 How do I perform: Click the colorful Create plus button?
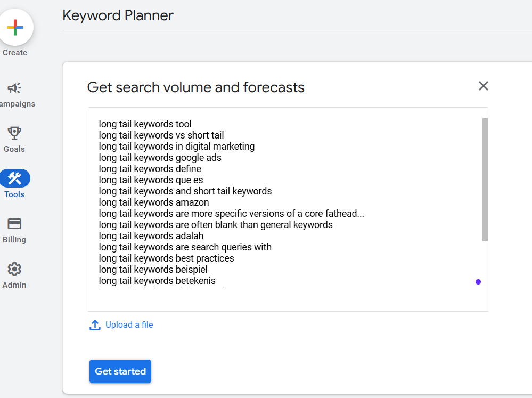pos(15,27)
